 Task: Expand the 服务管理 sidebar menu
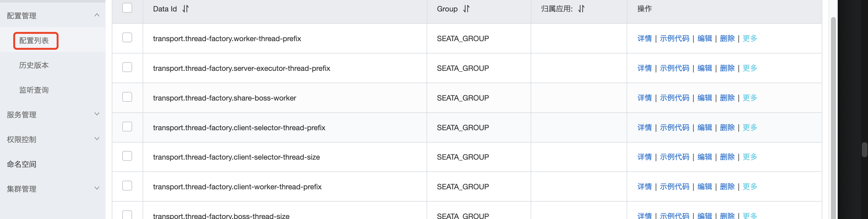pos(97,114)
